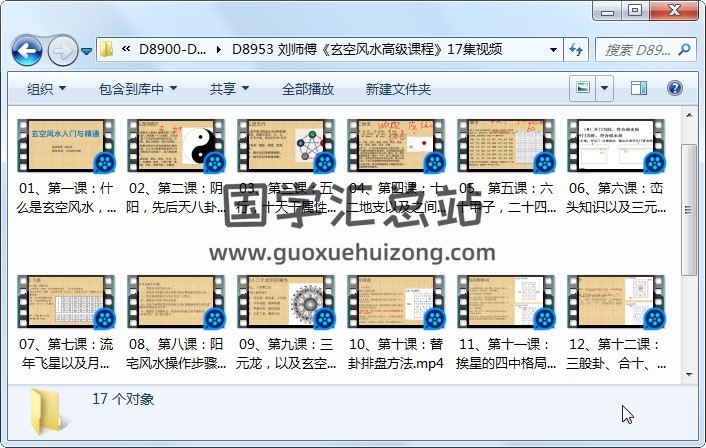The width and height of the screenshot is (706, 448).
Task: Minimize the Explorer window
Action: (607, 11)
